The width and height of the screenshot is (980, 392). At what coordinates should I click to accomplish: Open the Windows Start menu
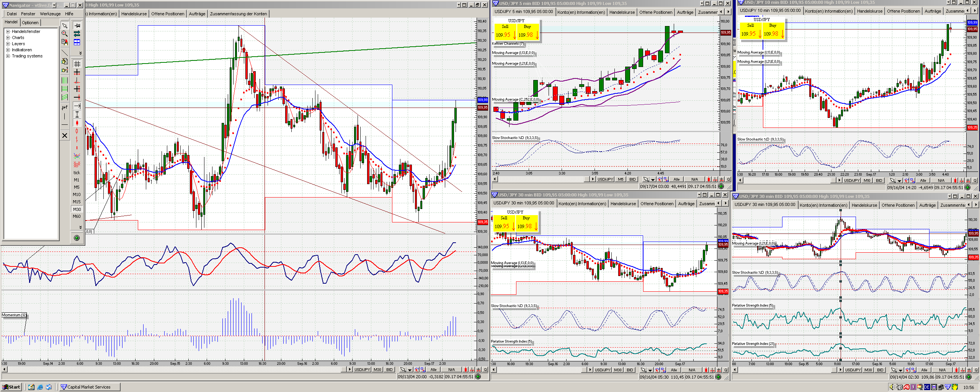click(11, 387)
